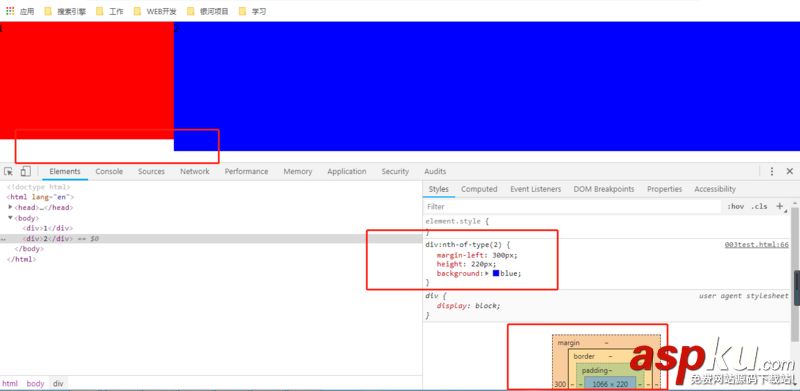Click the 1066 × 220 content box

point(610,384)
